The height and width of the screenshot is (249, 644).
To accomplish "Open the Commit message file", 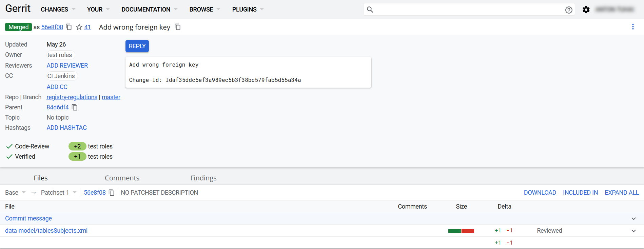I will tap(28, 218).
